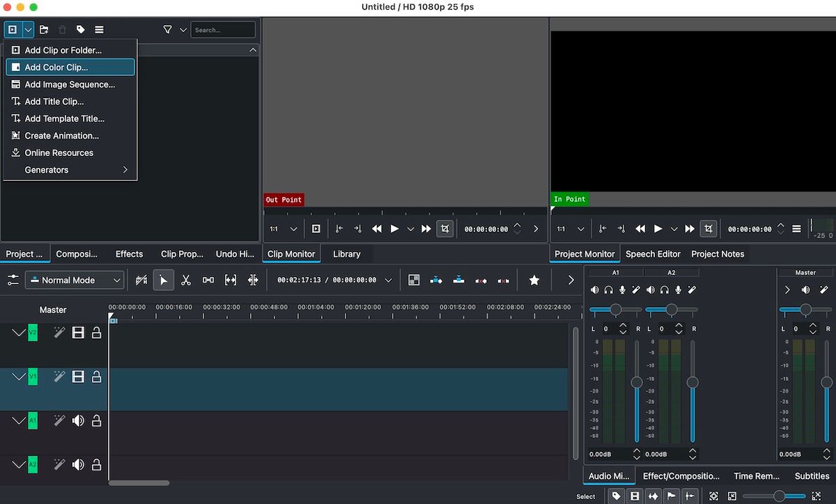Open the Normal Mode dropdown
The height and width of the screenshot is (504, 836).
coord(75,280)
